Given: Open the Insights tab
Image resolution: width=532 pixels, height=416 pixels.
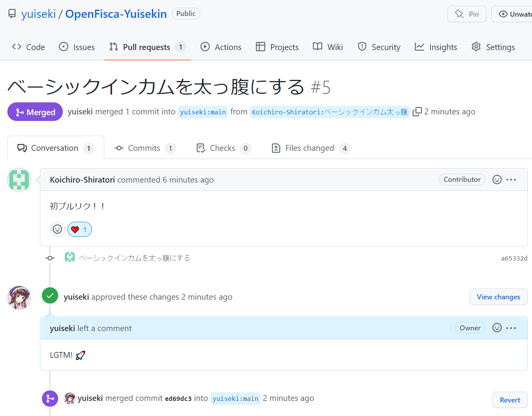Looking at the screenshot, I should (436, 47).
